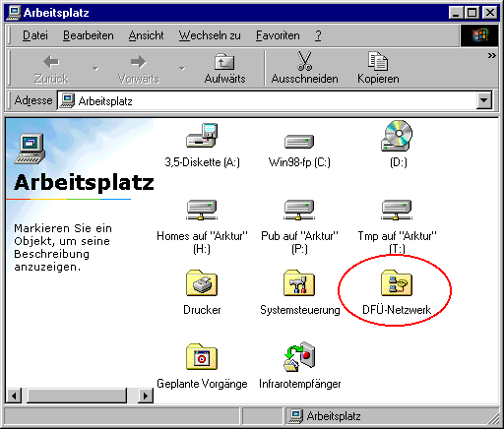Open the 3,5-Diskette (A:) drive icon
Image resolution: width=504 pixels, height=429 pixels.
pos(202,135)
